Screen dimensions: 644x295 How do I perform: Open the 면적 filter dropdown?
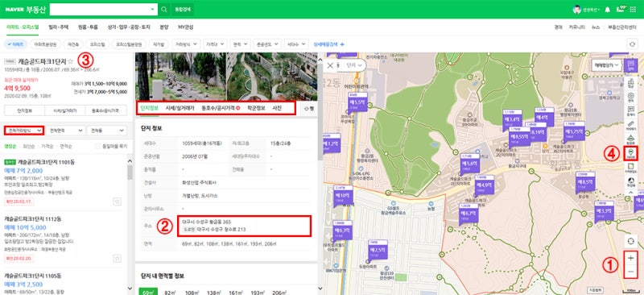[240, 44]
